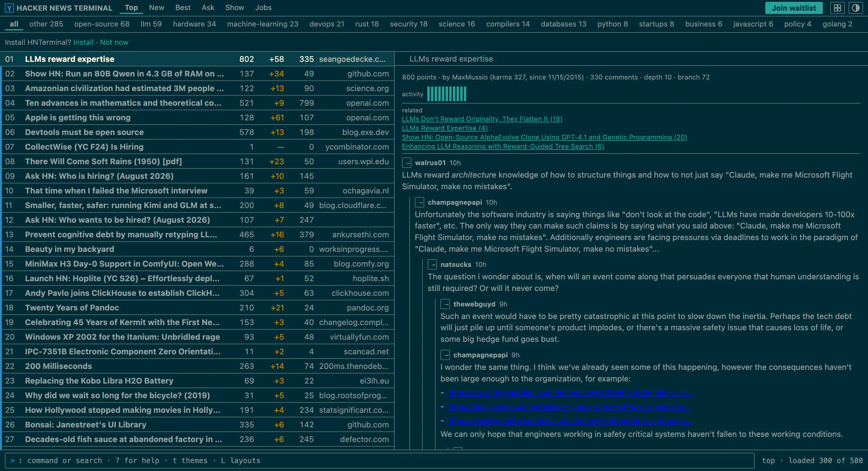This screenshot has width=868, height=471.
Task: Open the alexeyondata.substack.com link
Action: pos(569,420)
